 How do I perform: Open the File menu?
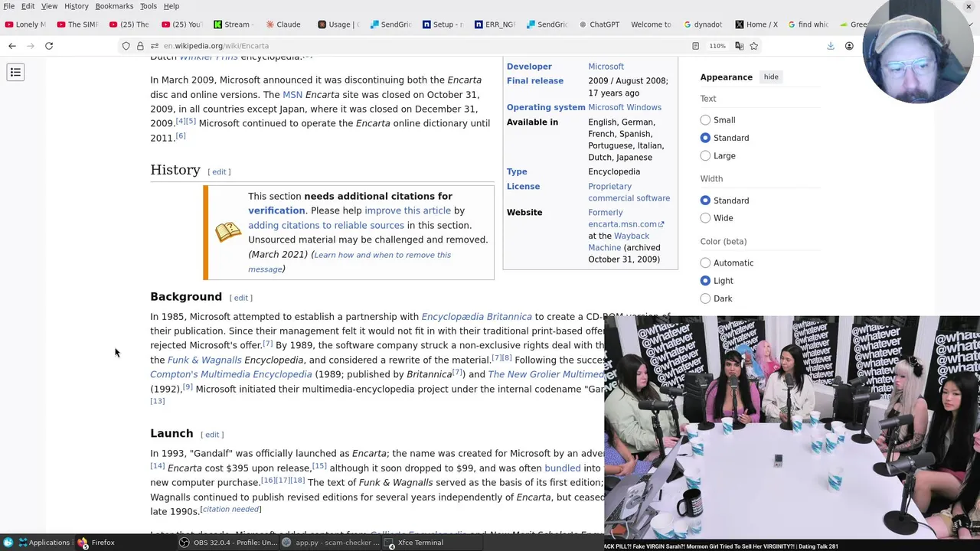(9, 6)
